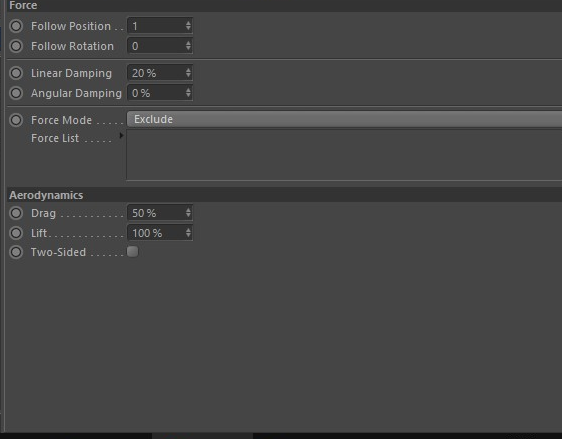Click the Lift value stepper arrows
This screenshot has width=562, height=439.
tap(188, 233)
